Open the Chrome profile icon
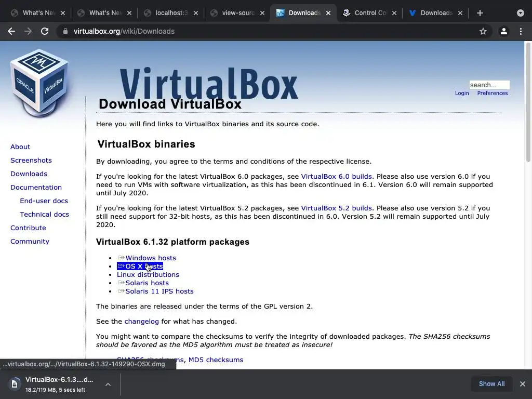 click(x=504, y=31)
